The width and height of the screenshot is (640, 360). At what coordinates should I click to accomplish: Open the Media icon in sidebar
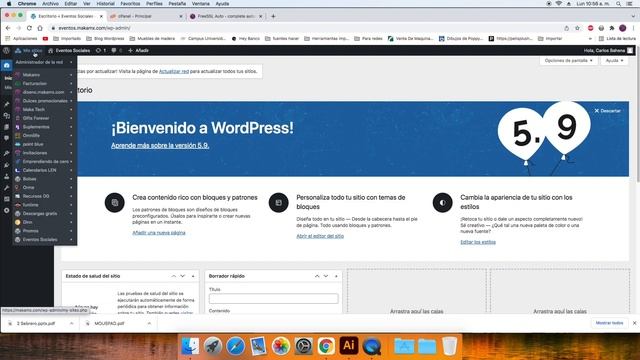(7, 116)
